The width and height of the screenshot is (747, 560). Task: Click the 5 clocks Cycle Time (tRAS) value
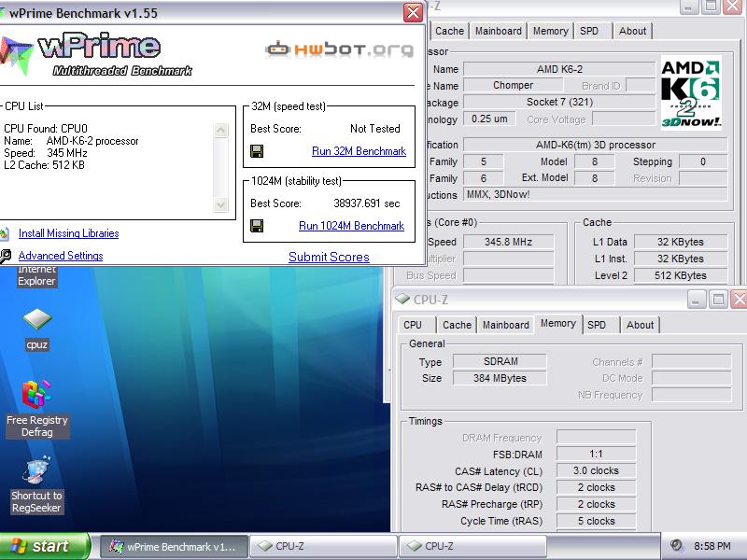coord(596,521)
